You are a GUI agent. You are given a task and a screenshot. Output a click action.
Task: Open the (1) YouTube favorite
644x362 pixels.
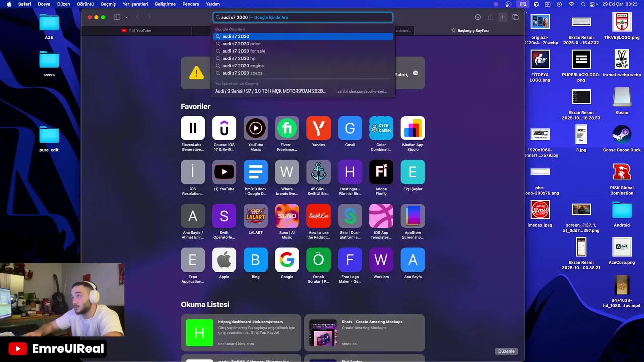click(224, 172)
